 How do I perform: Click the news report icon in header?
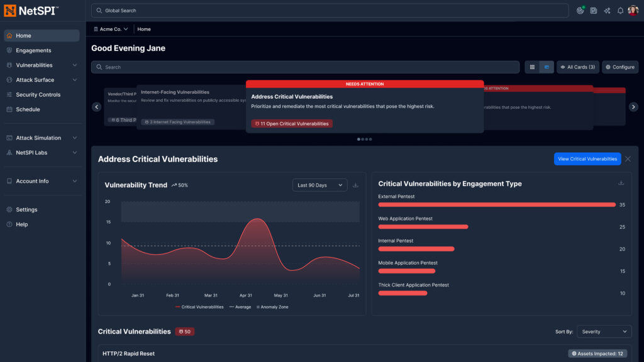tap(594, 11)
